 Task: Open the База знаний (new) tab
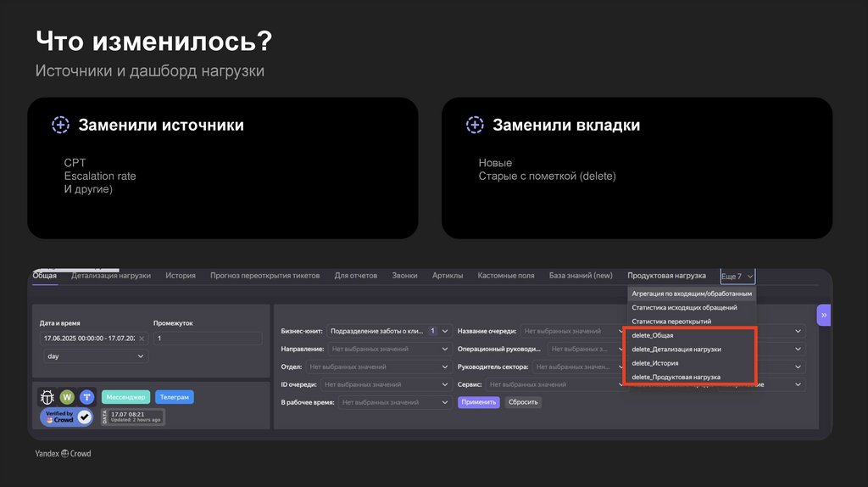[x=581, y=276]
